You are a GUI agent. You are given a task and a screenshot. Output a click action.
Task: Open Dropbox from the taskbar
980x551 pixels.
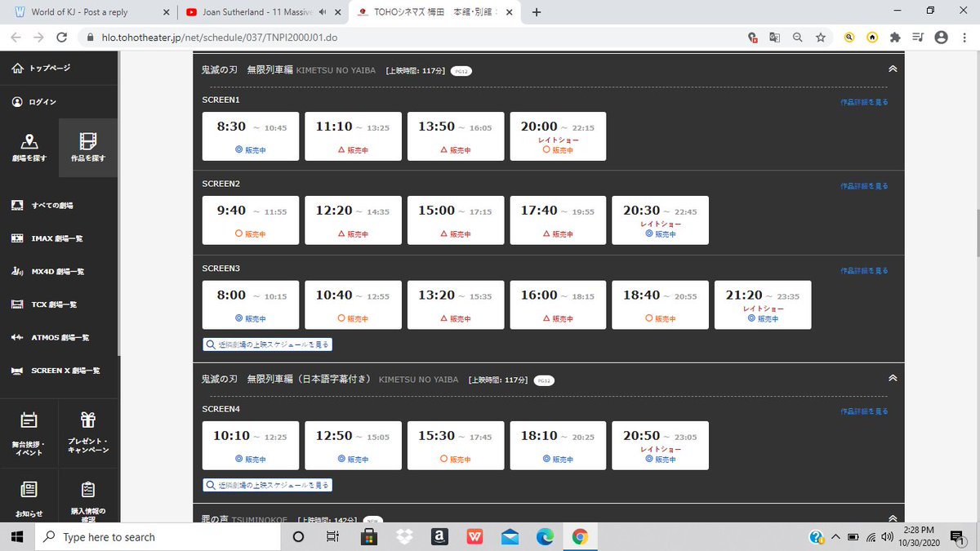[403, 536]
